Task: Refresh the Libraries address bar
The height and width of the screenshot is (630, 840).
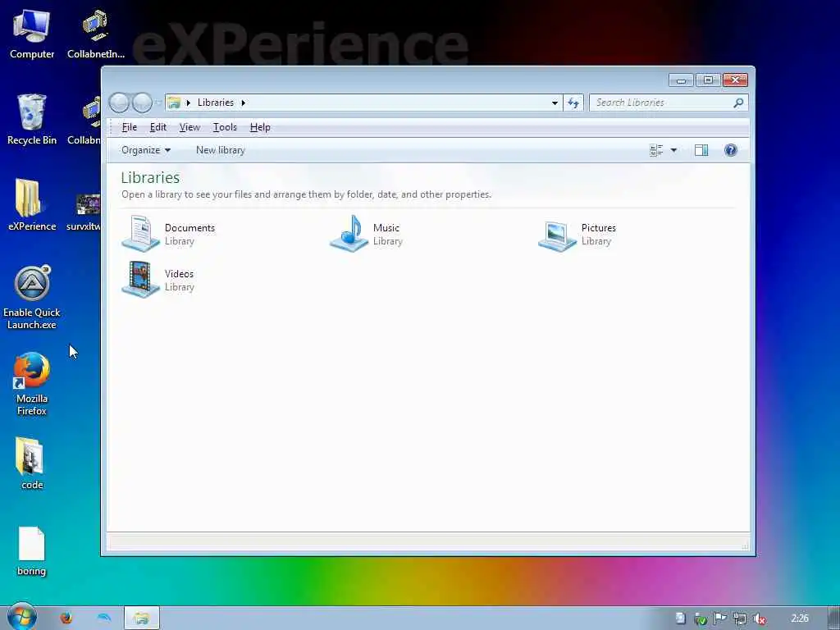Action: pos(573,103)
